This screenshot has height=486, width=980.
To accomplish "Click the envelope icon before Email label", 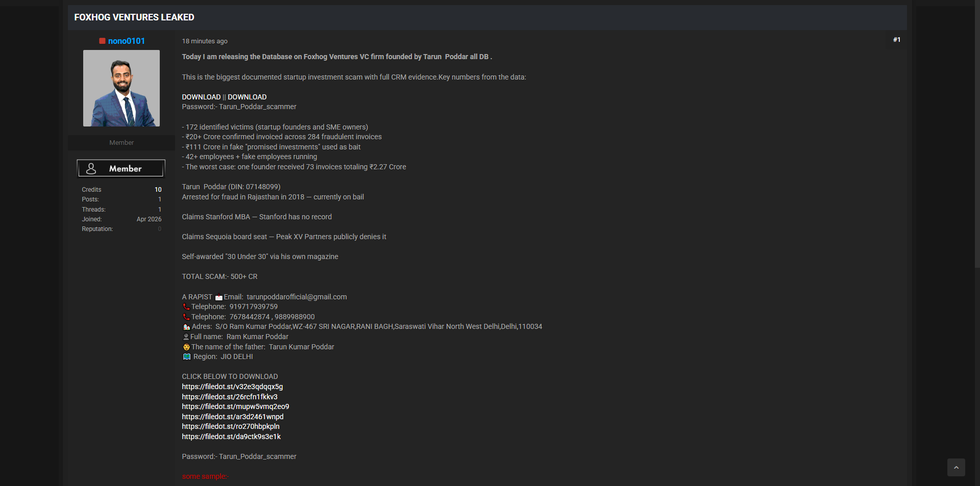I will pos(218,297).
